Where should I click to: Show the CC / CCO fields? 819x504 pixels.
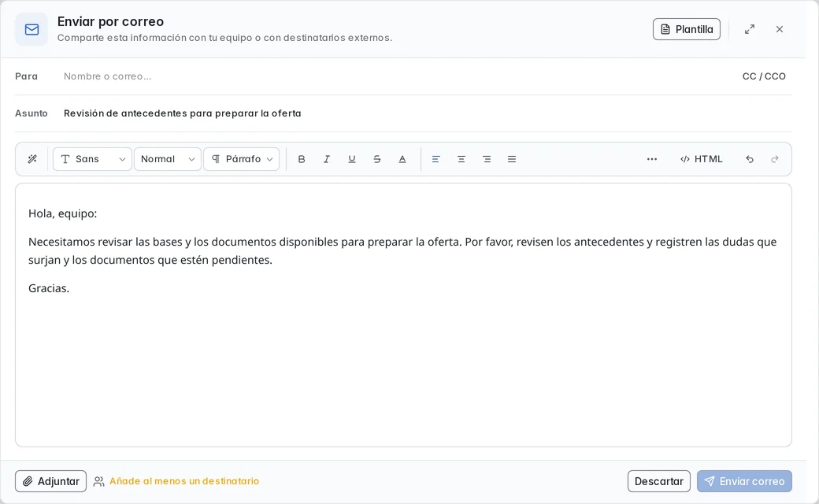[764, 76]
